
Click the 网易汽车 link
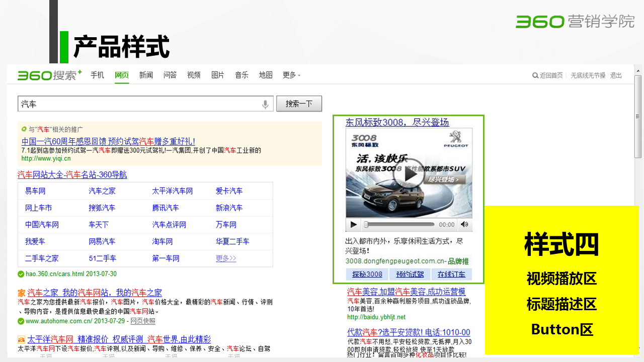pos(102,241)
